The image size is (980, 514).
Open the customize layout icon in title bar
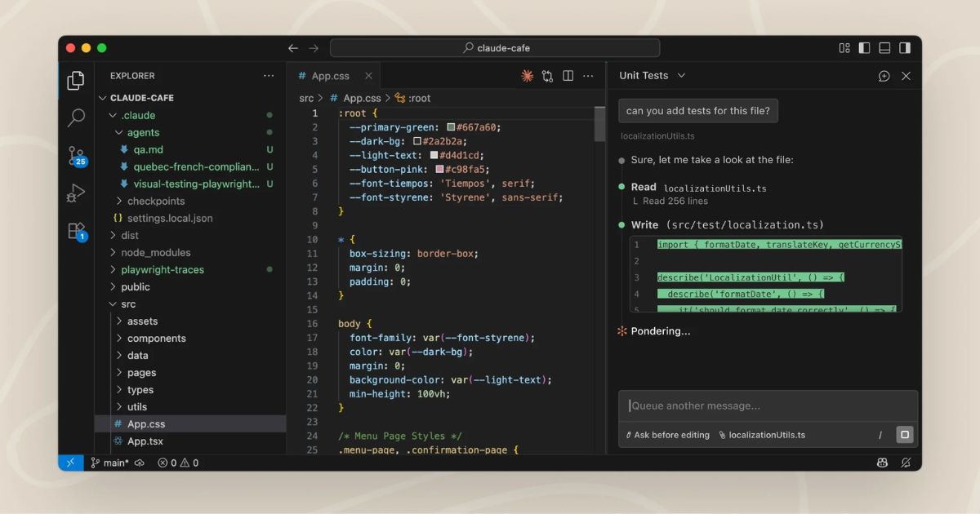coord(844,48)
